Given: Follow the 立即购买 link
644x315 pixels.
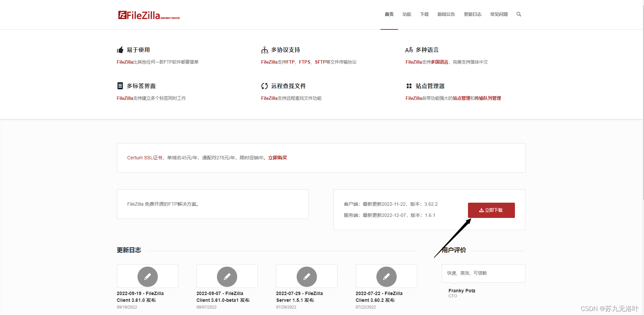Looking at the screenshot, I should 277,158.
